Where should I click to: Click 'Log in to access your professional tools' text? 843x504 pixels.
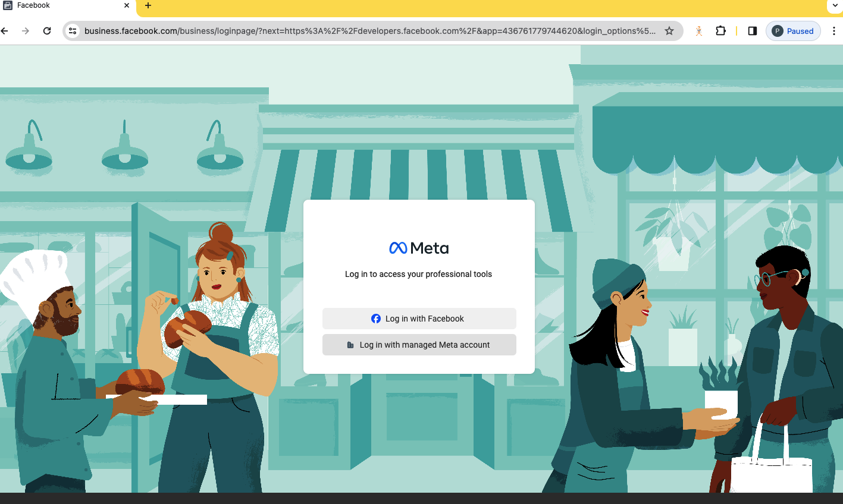click(418, 274)
